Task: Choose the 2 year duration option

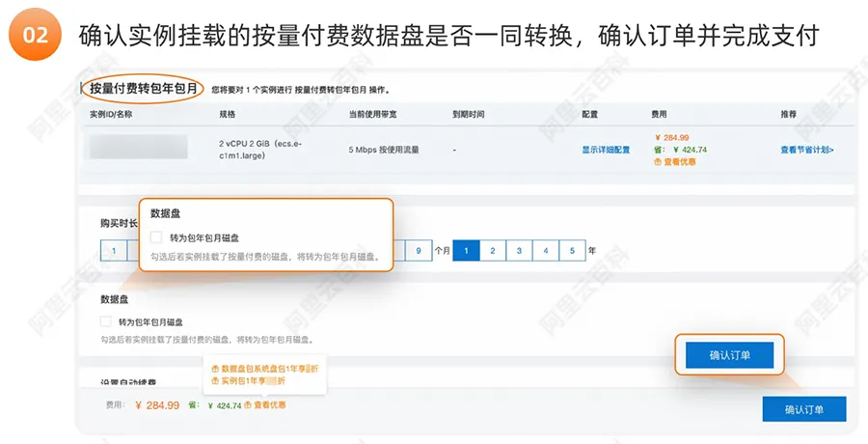Action: pyautogui.click(x=493, y=251)
